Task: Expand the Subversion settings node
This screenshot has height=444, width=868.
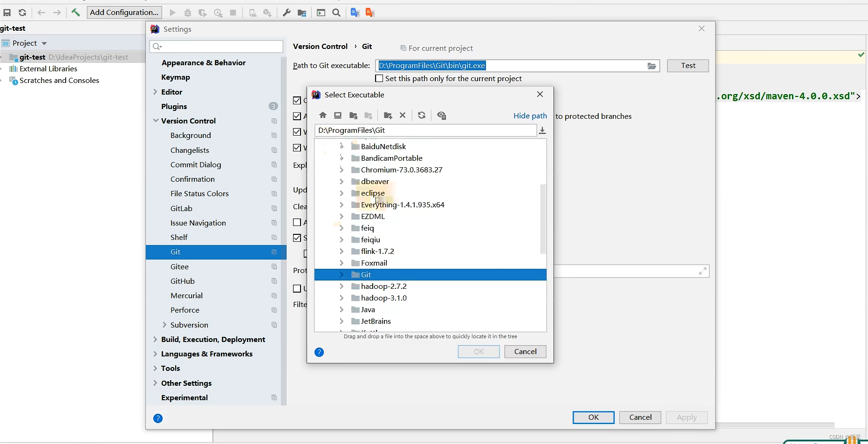Action: [164, 325]
